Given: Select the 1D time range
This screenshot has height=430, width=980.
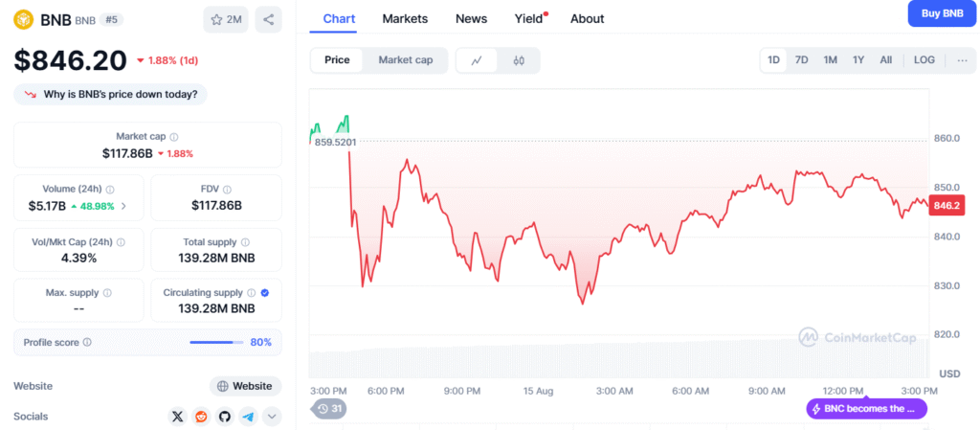Looking at the screenshot, I should click(773, 60).
